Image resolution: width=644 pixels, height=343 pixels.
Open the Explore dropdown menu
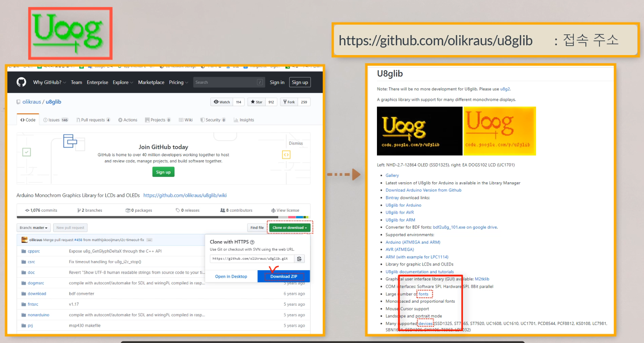click(x=123, y=82)
